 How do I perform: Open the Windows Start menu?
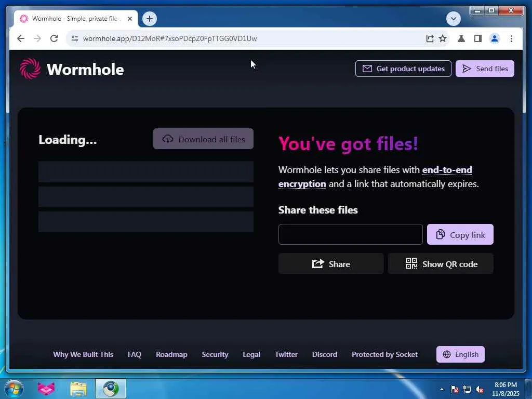(x=14, y=389)
